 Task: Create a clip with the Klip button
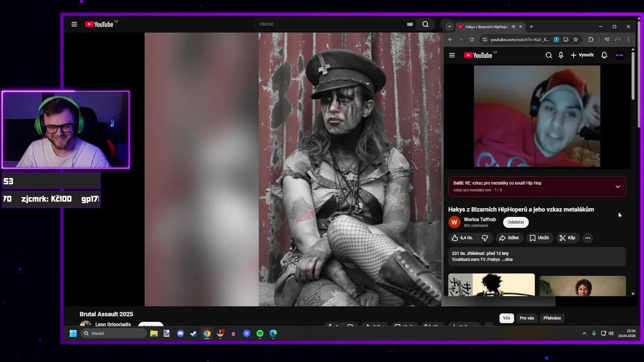coord(568,238)
